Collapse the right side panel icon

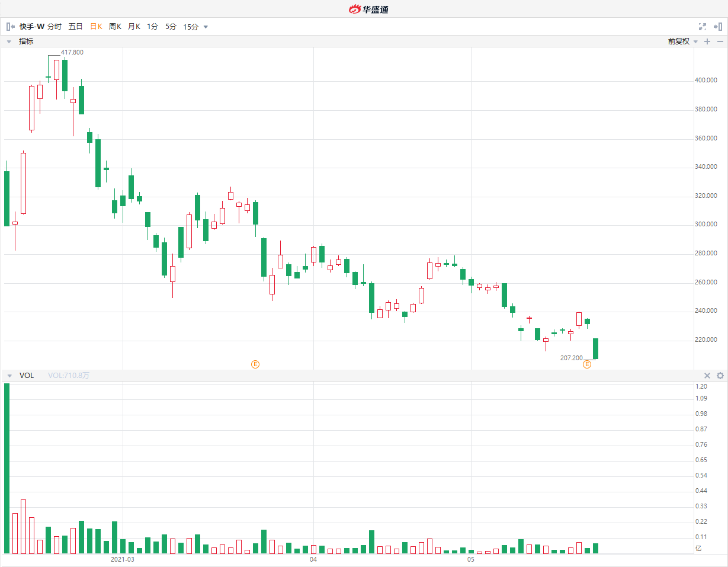[717, 27]
